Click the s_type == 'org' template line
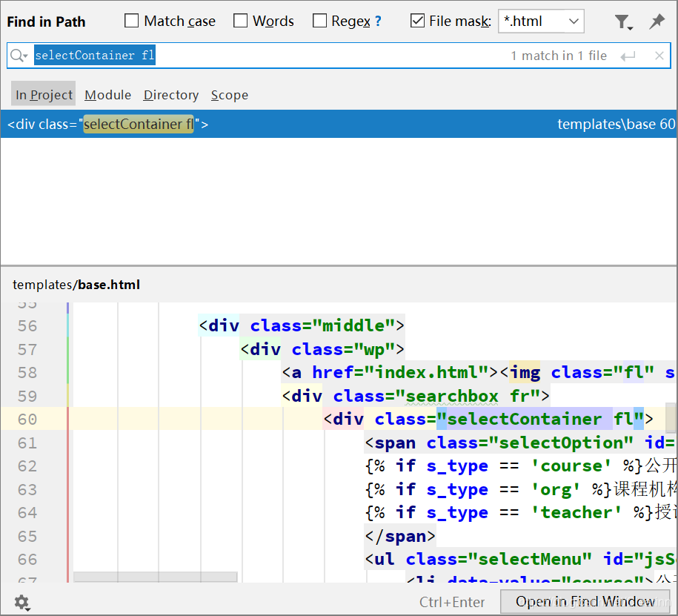Screen dimensions: 678x616 [521, 489]
